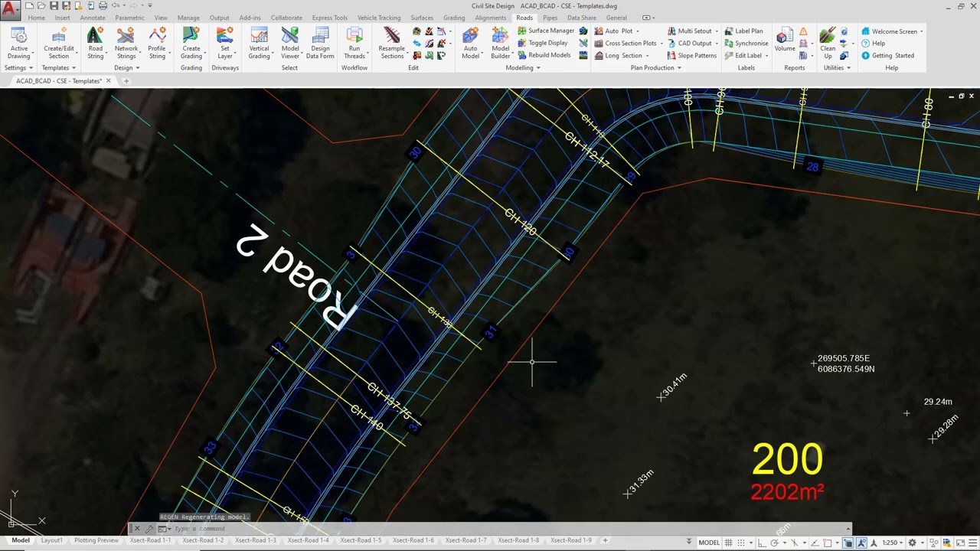This screenshot has width=980, height=551.
Task: Open the Alignments ribbon tab
Action: tap(490, 18)
